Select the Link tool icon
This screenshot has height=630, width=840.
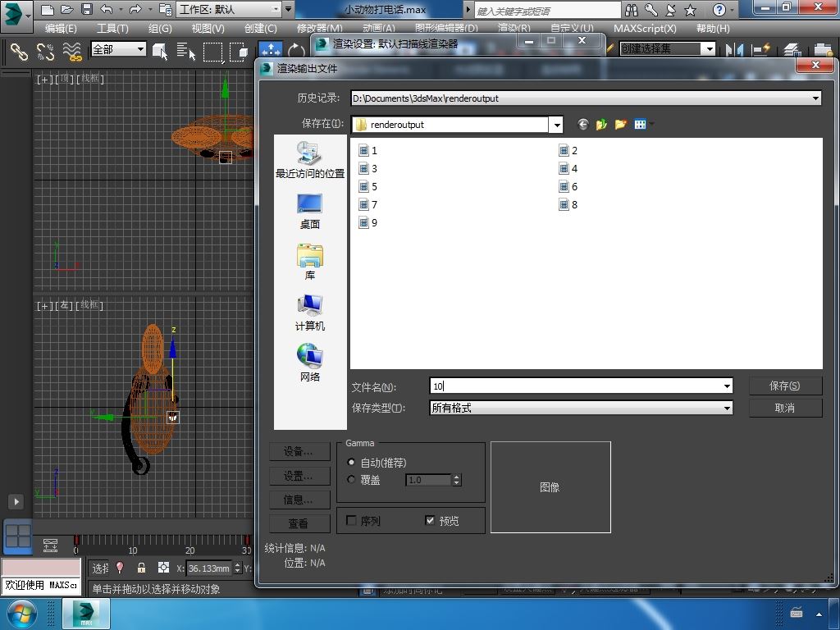point(19,52)
